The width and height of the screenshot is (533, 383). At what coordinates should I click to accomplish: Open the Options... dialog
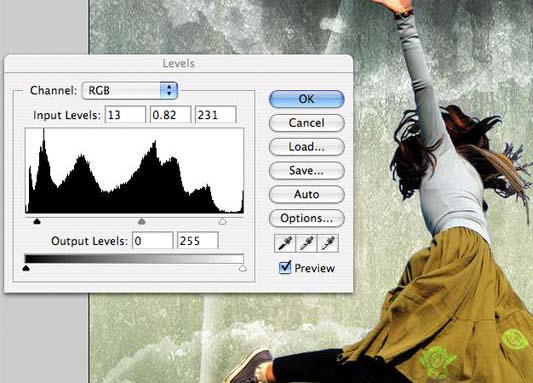pos(307,218)
